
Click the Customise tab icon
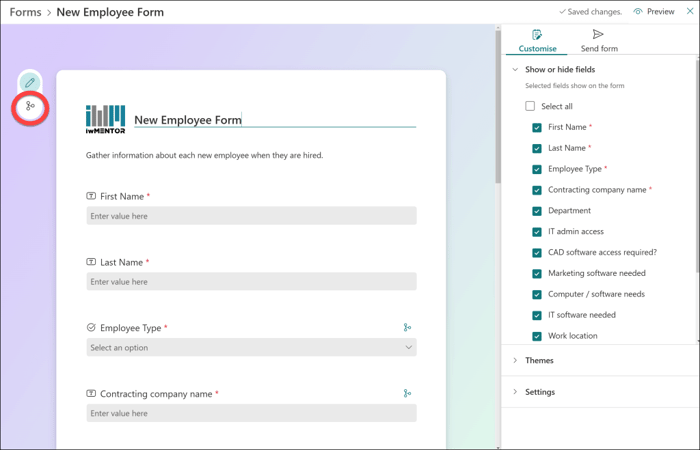pyautogui.click(x=537, y=35)
